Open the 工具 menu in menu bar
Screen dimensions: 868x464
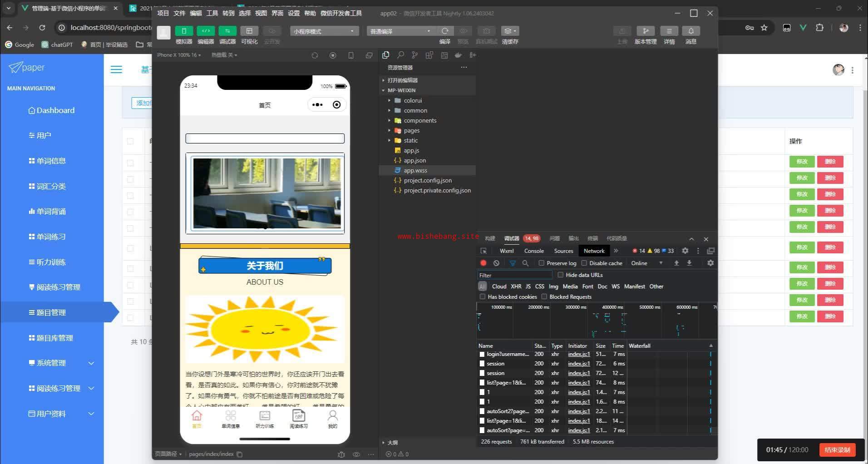pos(212,13)
